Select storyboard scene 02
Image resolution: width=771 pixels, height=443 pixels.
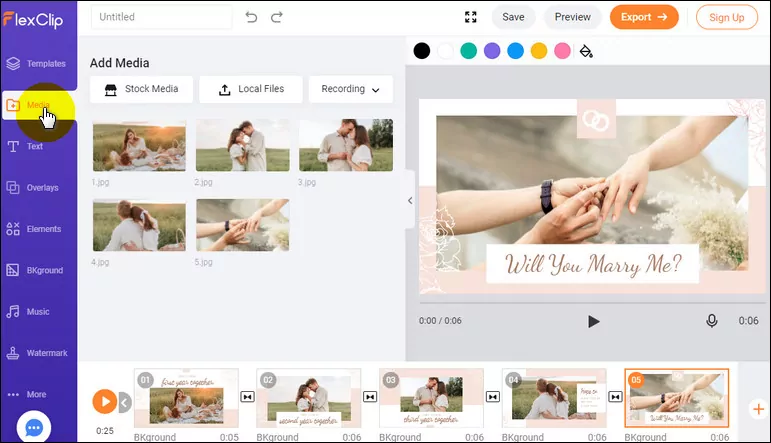pyautogui.click(x=309, y=398)
